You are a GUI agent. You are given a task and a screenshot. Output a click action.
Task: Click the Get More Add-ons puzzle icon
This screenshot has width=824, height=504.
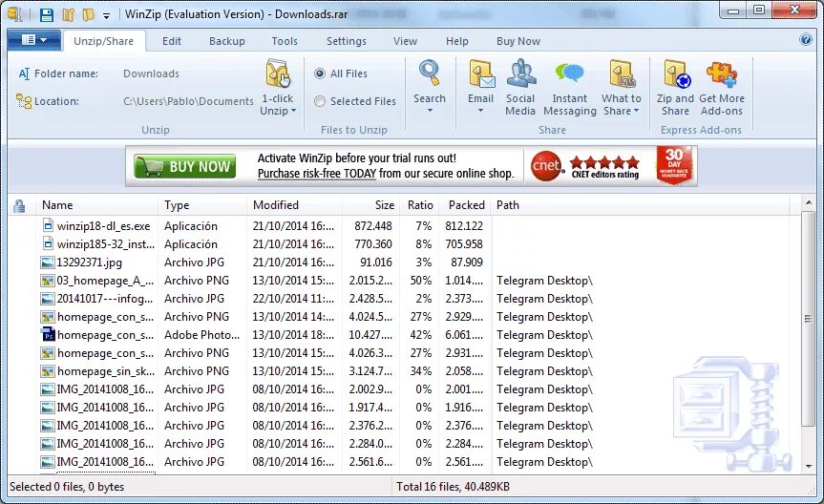tap(722, 73)
